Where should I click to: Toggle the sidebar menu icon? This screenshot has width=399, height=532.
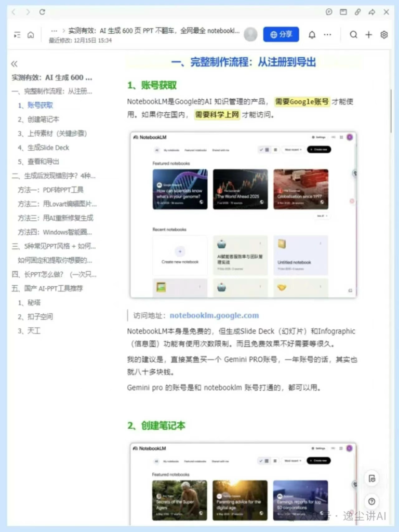tap(17, 35)
